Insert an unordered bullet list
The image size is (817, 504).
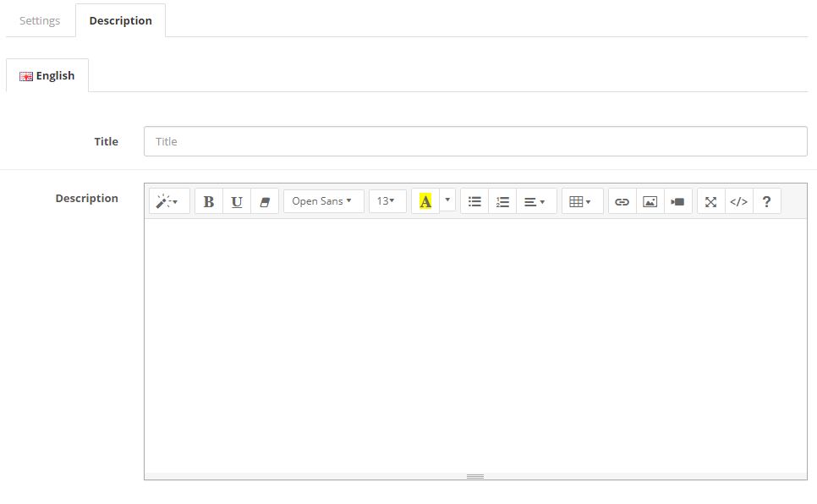[x=474, y=201]
